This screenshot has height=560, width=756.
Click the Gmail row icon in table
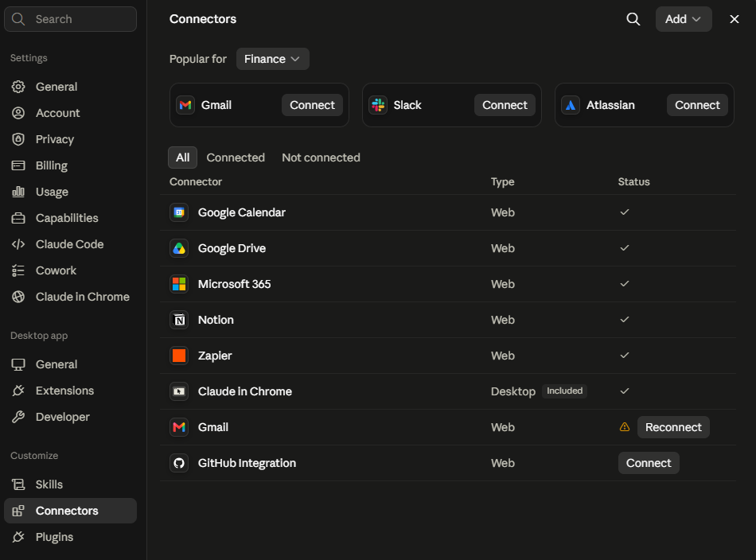click(x=179, y=427)
